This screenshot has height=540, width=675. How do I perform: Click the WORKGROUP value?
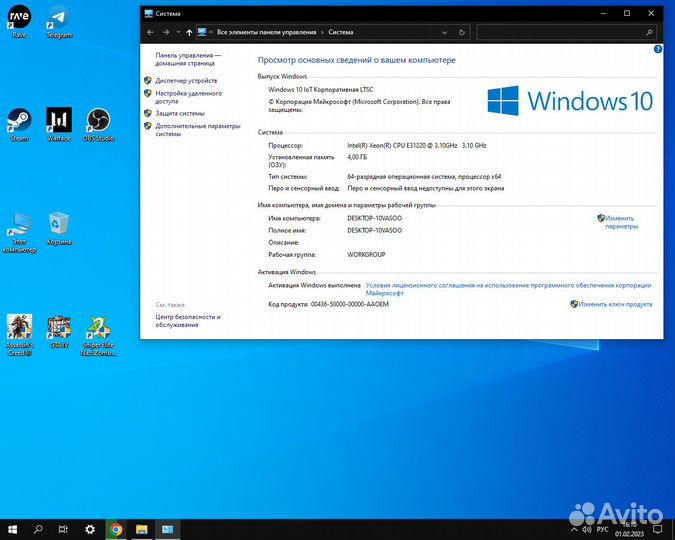[x=366, y=254]
